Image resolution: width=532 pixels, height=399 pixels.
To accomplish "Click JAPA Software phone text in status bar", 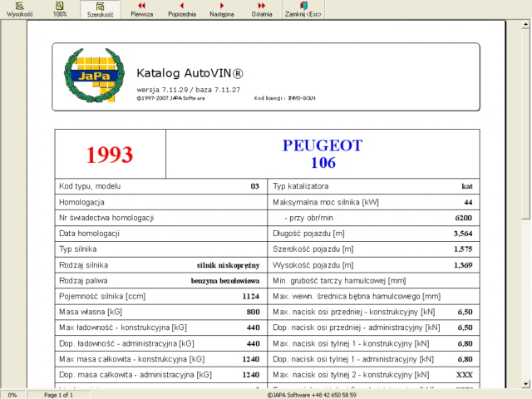I will [312, 395].
